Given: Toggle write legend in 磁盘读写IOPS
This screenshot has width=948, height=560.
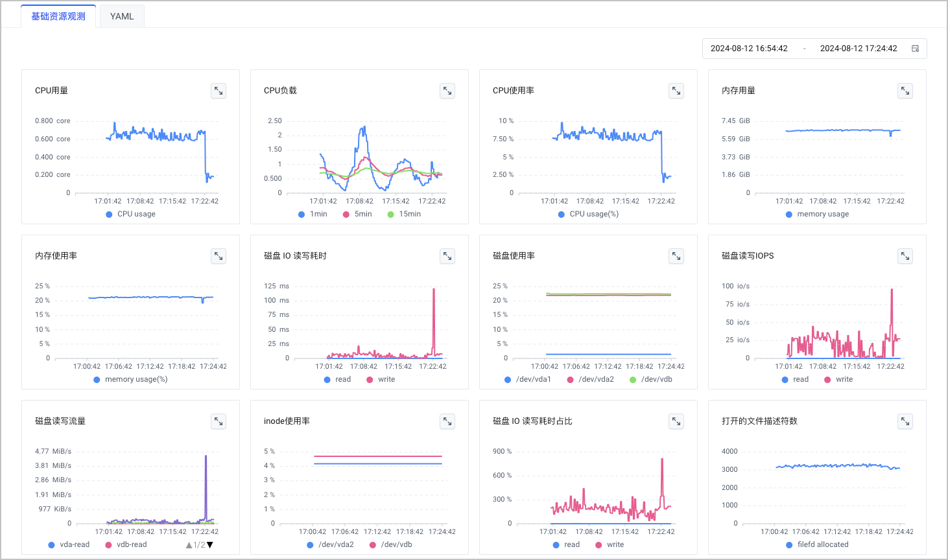Looking at the screenshot, I should [x=838, y=379].
